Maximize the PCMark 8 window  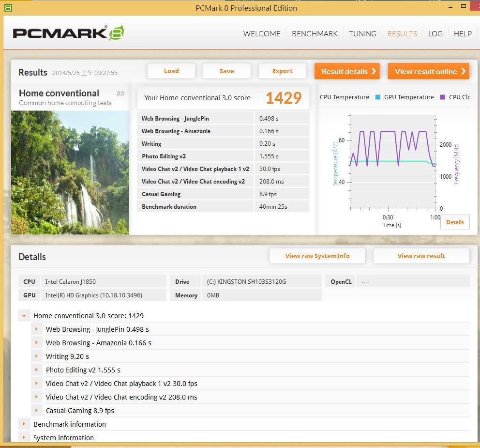point(464,6)
